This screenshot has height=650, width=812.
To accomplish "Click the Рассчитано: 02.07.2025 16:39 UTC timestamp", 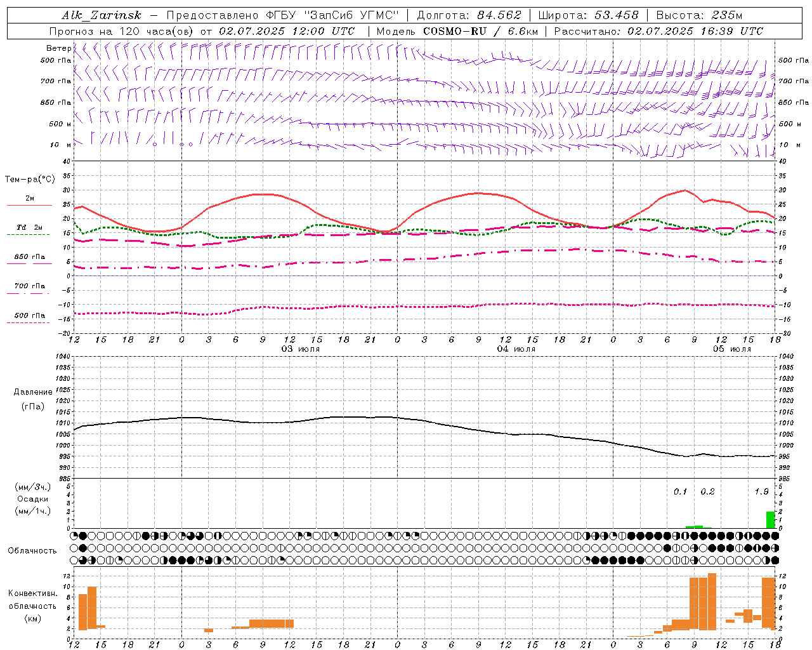I will click(658, 31).
